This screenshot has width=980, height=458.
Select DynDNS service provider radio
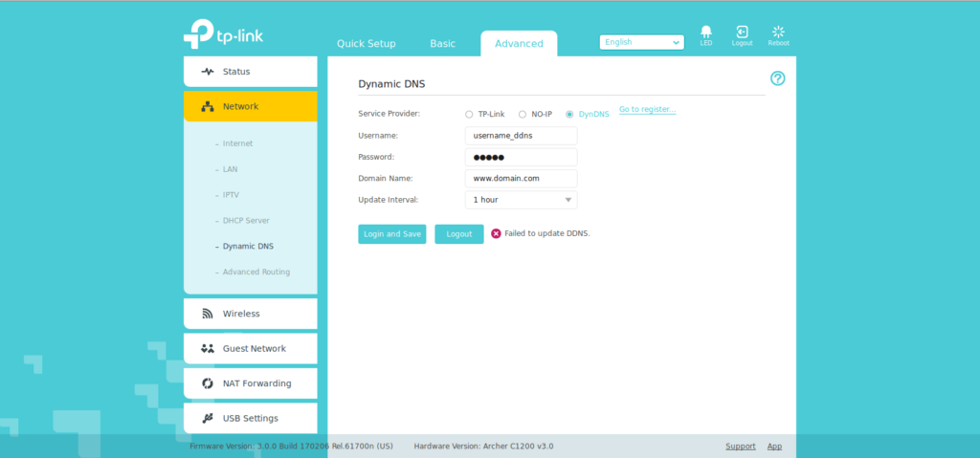click(569, 114)
